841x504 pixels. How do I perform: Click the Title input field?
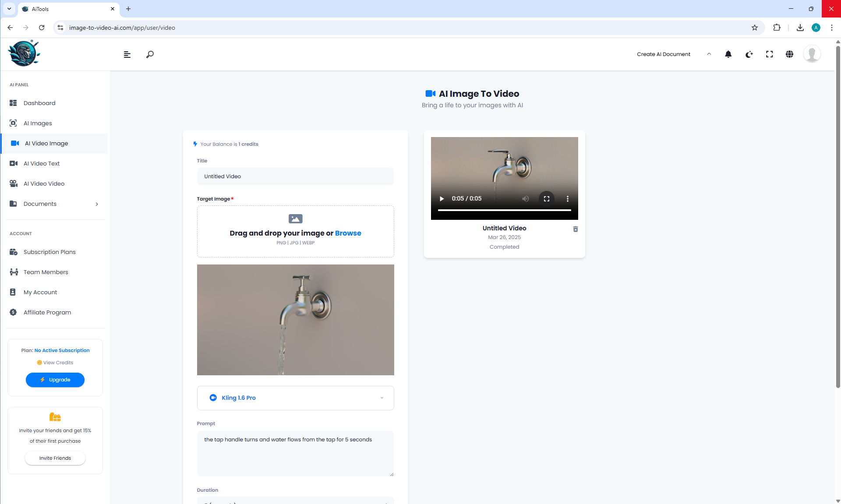[x=295, y=176]
